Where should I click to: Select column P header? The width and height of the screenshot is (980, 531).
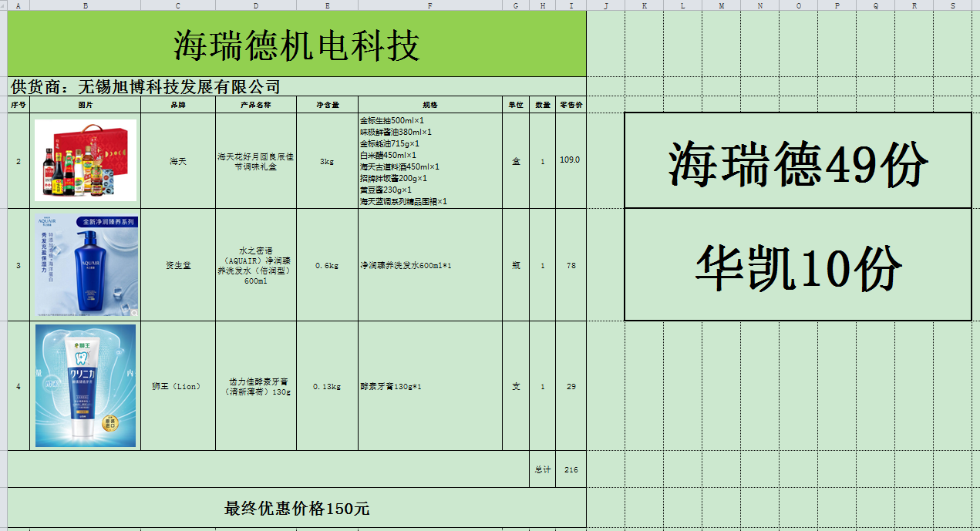(837, 5)
